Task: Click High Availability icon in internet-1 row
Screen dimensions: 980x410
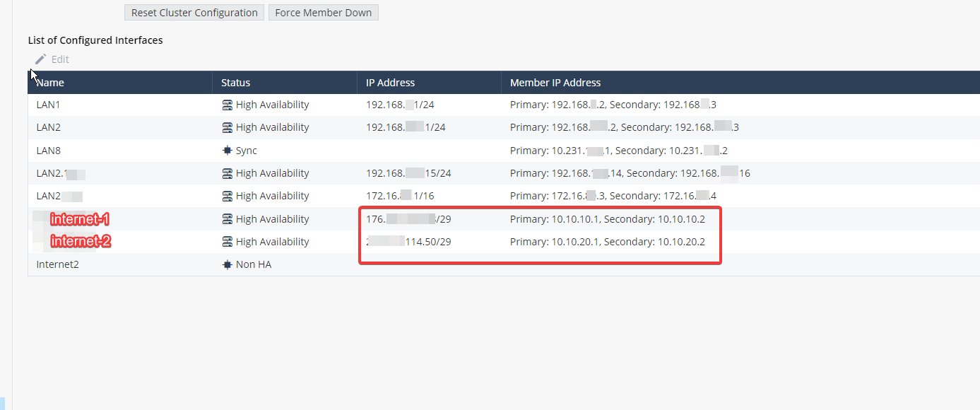Action: coord(227,219)
